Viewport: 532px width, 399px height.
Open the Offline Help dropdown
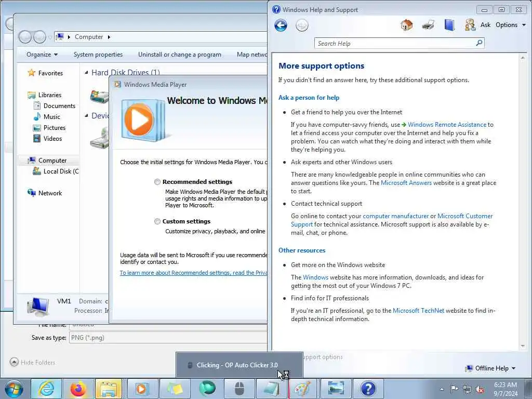click(x=490, y=368)
